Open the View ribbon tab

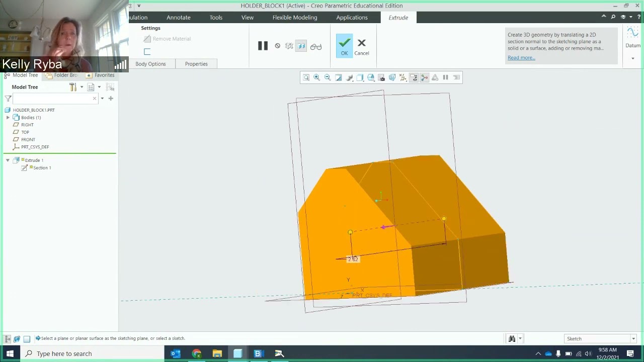248,18
